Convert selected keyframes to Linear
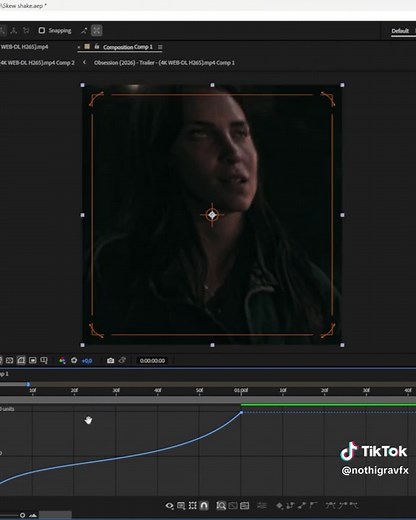The image size is (416, 520). coord(302,506)
